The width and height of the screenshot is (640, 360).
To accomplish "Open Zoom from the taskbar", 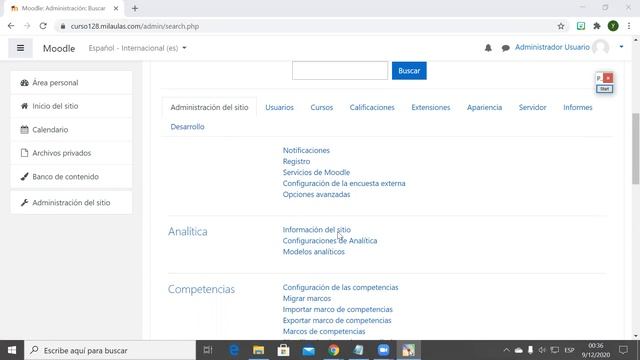I will point(383,350).
